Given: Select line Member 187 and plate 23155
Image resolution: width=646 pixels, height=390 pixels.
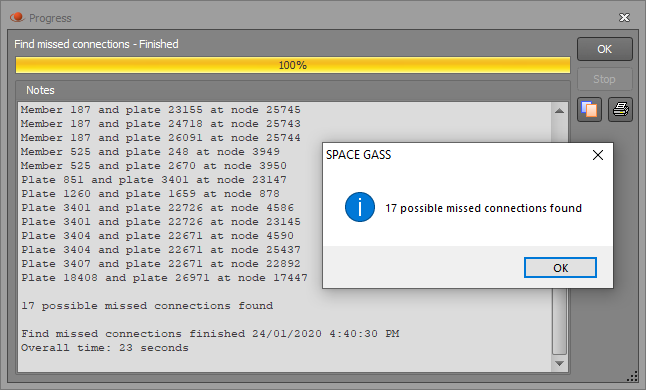Looking at the screenshot, I should 161,110.
